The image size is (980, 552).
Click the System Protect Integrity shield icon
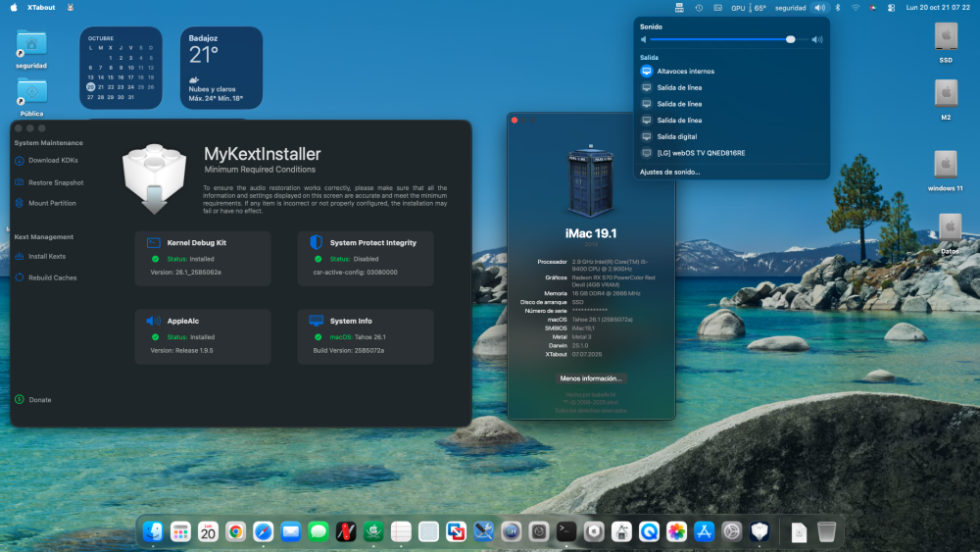tap(317, 242)
